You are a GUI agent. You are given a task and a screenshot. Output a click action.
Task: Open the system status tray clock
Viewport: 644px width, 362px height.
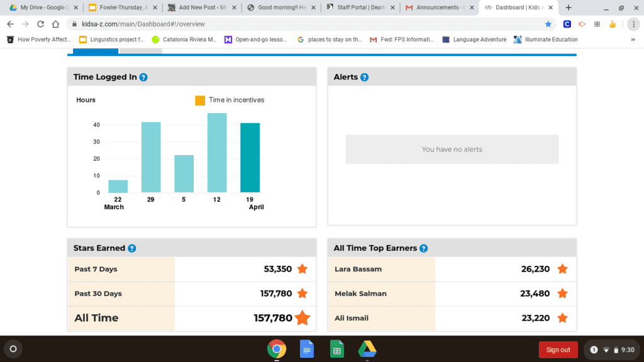[x=628, y=349]
